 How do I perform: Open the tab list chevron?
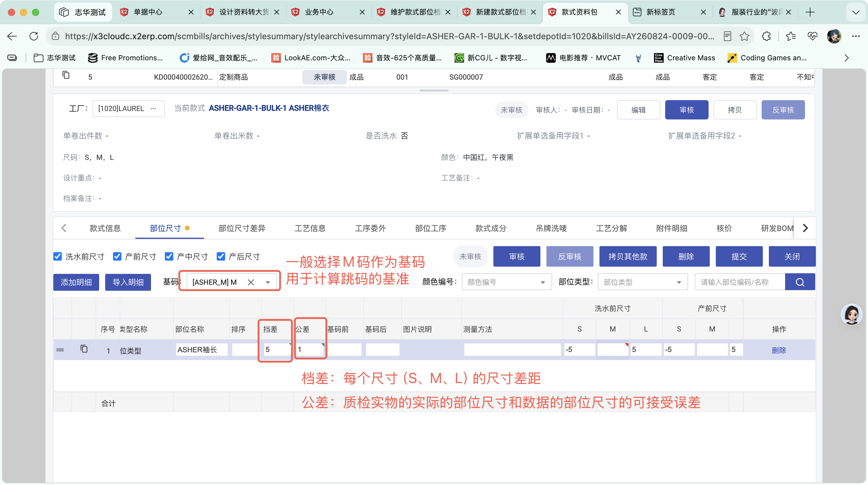click(x=856, y=12)
